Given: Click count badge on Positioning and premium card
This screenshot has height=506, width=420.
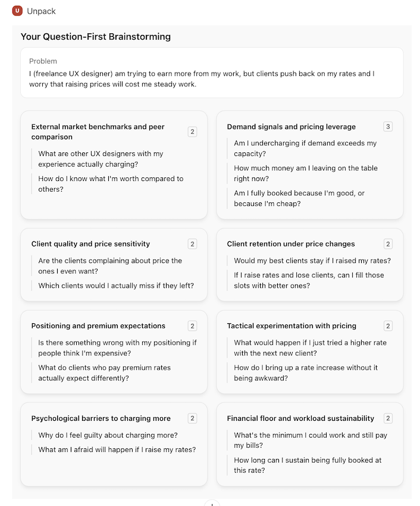Looking at the screenshot, I should (x=192, y=326).
